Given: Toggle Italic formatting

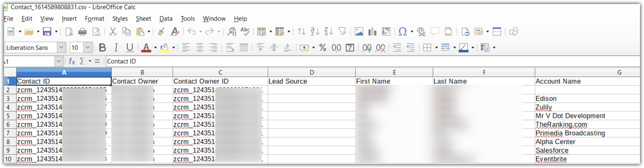Looking at the screenshot, I should 116,48.
